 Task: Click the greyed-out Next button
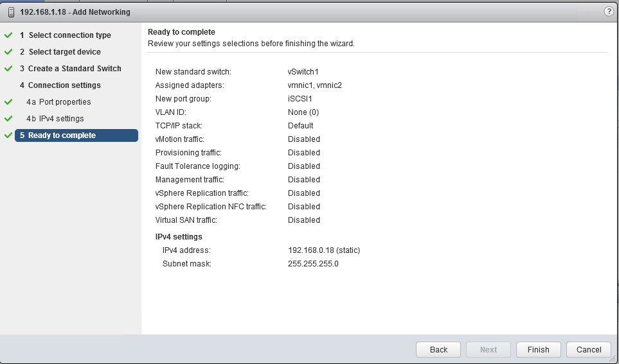(488, 350)
